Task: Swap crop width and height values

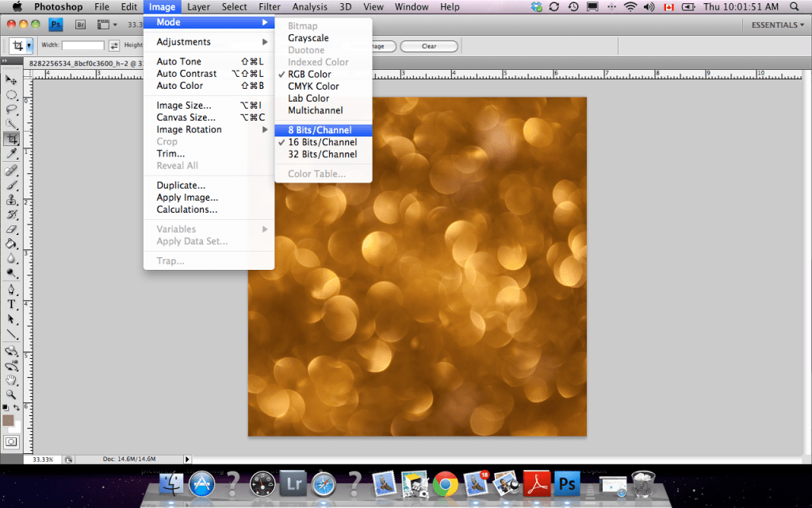Action: [114, 45]
